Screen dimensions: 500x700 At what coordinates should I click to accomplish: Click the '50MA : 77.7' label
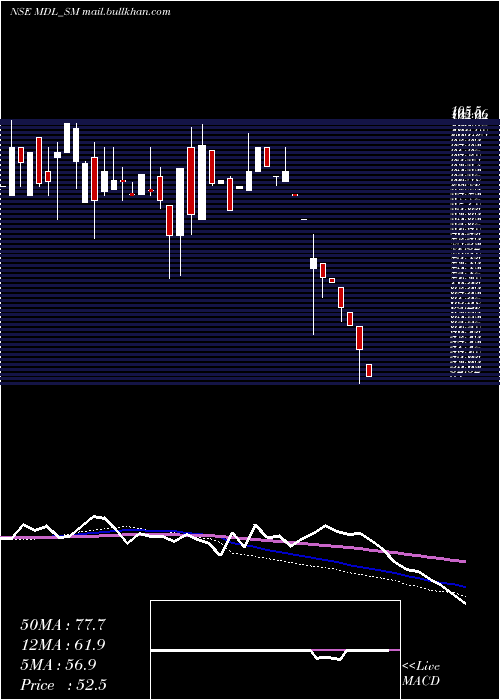coord(63,625)
